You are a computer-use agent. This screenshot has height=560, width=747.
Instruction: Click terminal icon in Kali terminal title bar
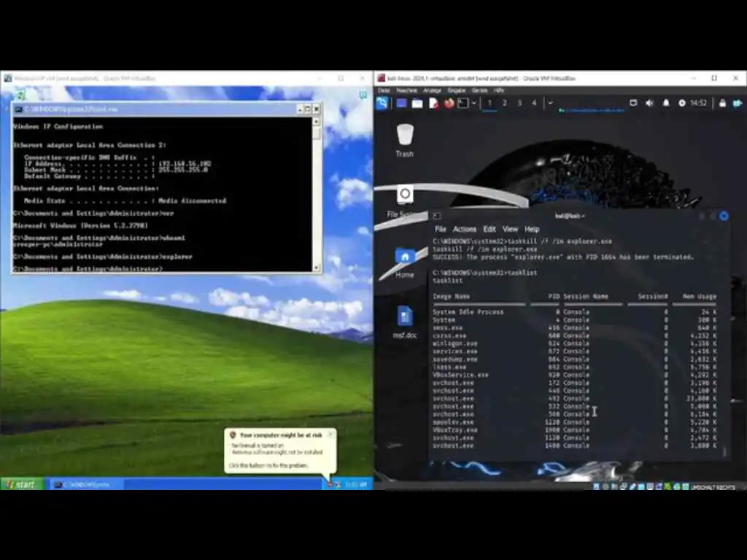coord(437,216)
